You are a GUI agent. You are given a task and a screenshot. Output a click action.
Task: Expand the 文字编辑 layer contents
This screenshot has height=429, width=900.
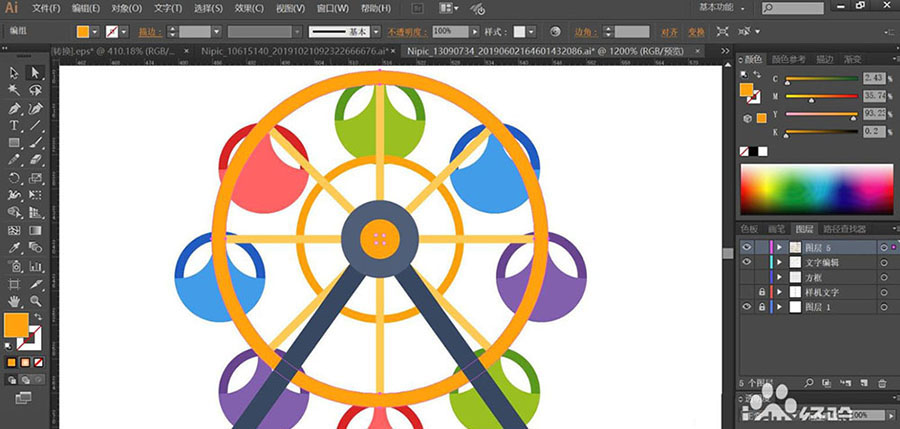point(779,262)
